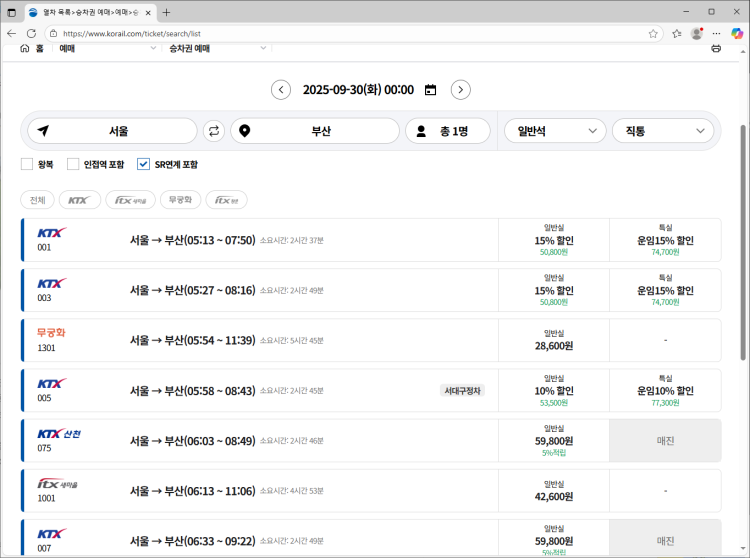Open the browser profile avatar
Viewport: 750px width, 558px height.
click(x=697, y=33)
